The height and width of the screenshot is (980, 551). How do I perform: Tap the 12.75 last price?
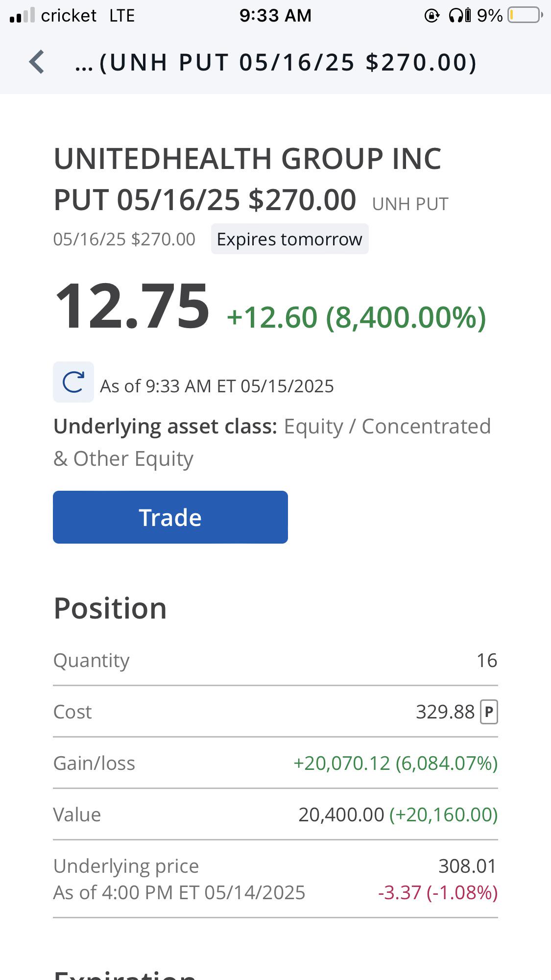click(132, 306)
